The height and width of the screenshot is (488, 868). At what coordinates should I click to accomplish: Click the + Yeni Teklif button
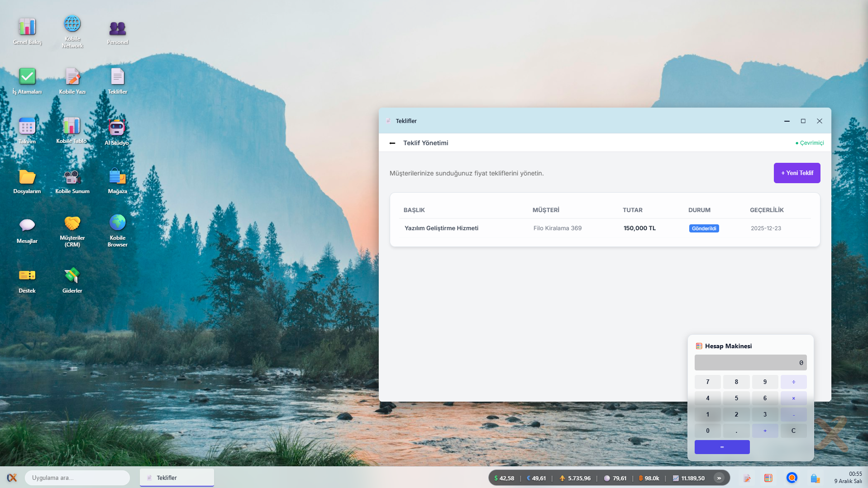(796, 173)
